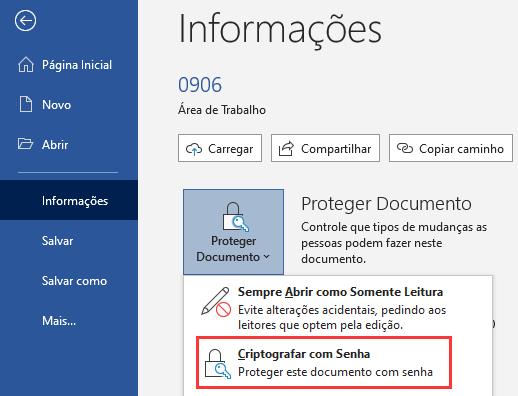Go to Abrir in the sidebar
Screen dimensions: 518x396
coord(69,144)
